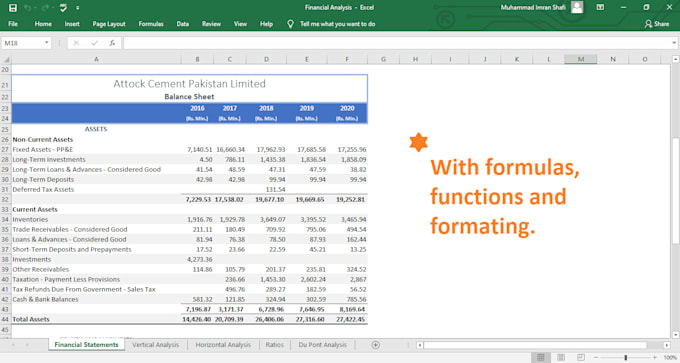
Task: Click the Select All corner triangle
Action: point(6,59)
